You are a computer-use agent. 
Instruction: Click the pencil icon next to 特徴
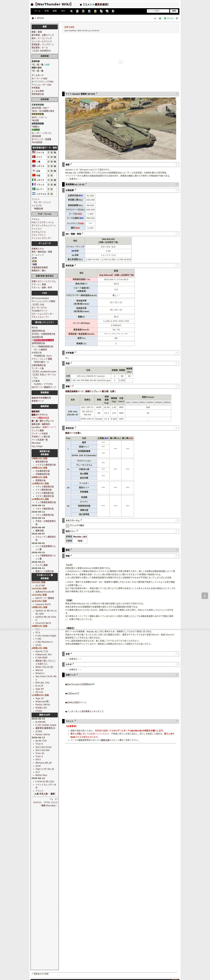pos(71,555)
